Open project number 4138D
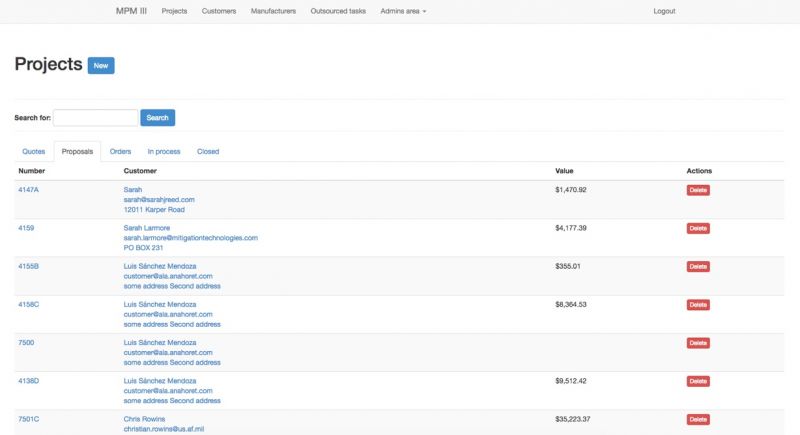This screenshot has width=800, height=435. click(29, 381)
